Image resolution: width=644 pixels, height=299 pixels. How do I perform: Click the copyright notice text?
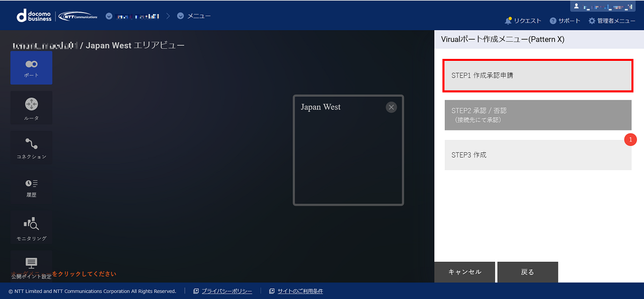tap(93, 291)
